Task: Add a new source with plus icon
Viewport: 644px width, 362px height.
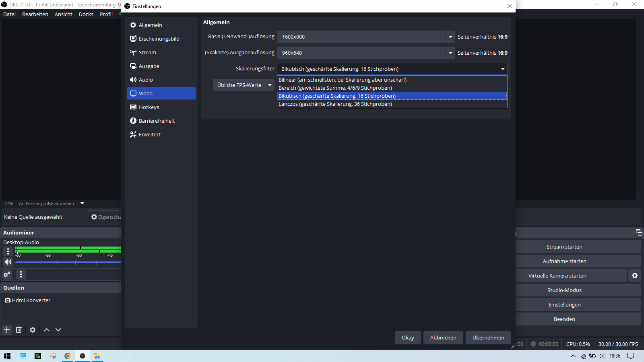Action: [x=7, y=330]
